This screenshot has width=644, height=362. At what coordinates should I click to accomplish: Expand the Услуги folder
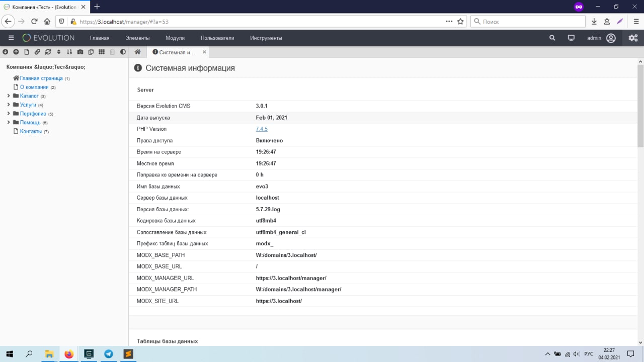9,105
